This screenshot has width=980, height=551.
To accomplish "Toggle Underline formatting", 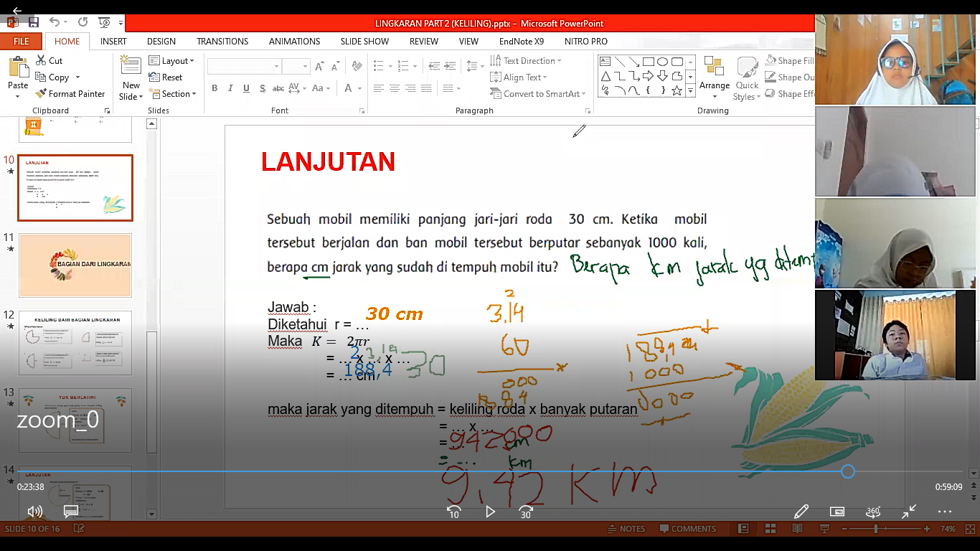I will pos(246,88).
